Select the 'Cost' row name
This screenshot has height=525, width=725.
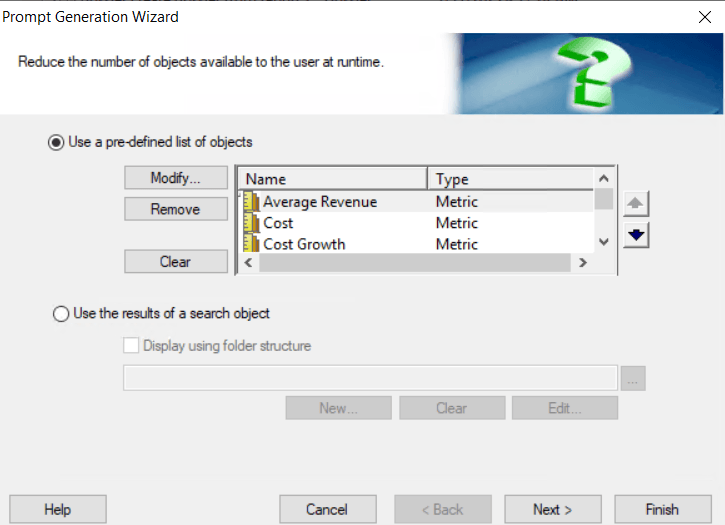point(278,223)
